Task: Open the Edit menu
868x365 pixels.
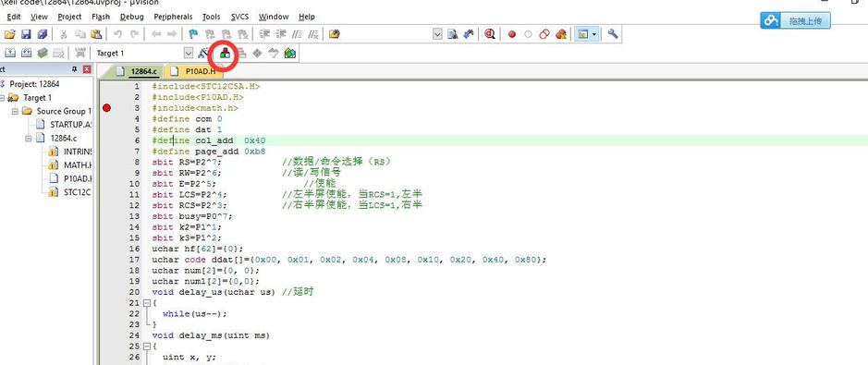Action: 14,17
